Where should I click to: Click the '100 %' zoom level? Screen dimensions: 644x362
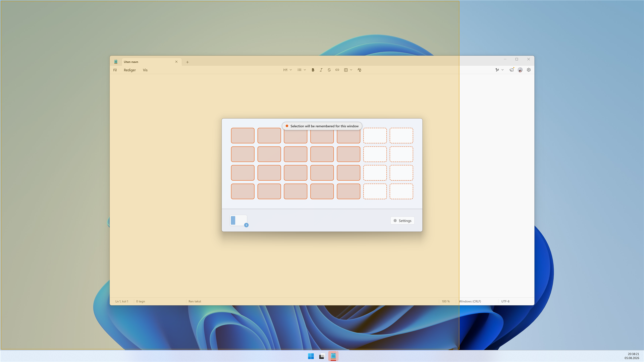446,301
